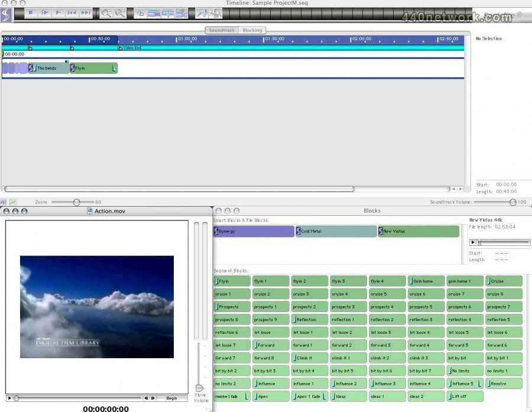
Task: Adjust the Soundtrack Volume slider
Action: point(512,202)
